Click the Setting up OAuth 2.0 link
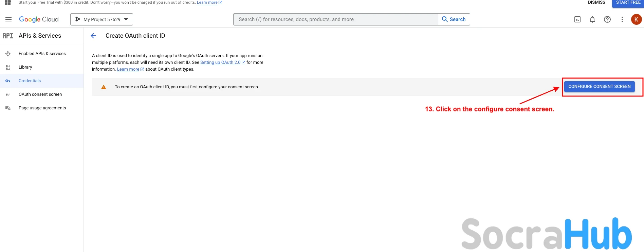The image size is (644, 252). (x=220, y=62)
